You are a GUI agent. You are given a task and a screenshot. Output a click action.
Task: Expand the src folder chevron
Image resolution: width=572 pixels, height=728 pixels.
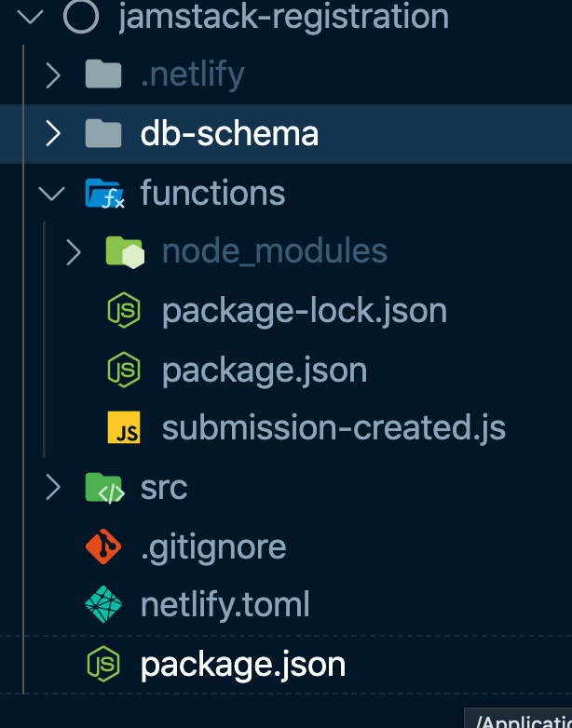coord(53,488)
